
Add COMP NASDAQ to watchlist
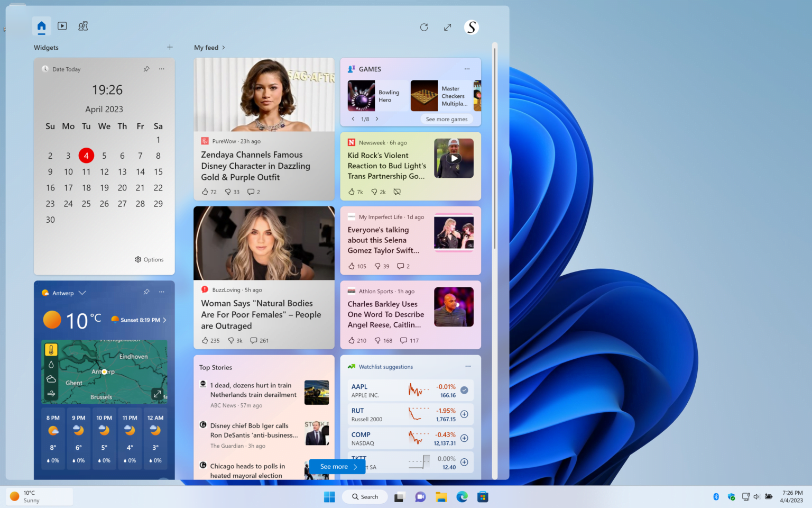pyautogui.click(x=464, y=438)
